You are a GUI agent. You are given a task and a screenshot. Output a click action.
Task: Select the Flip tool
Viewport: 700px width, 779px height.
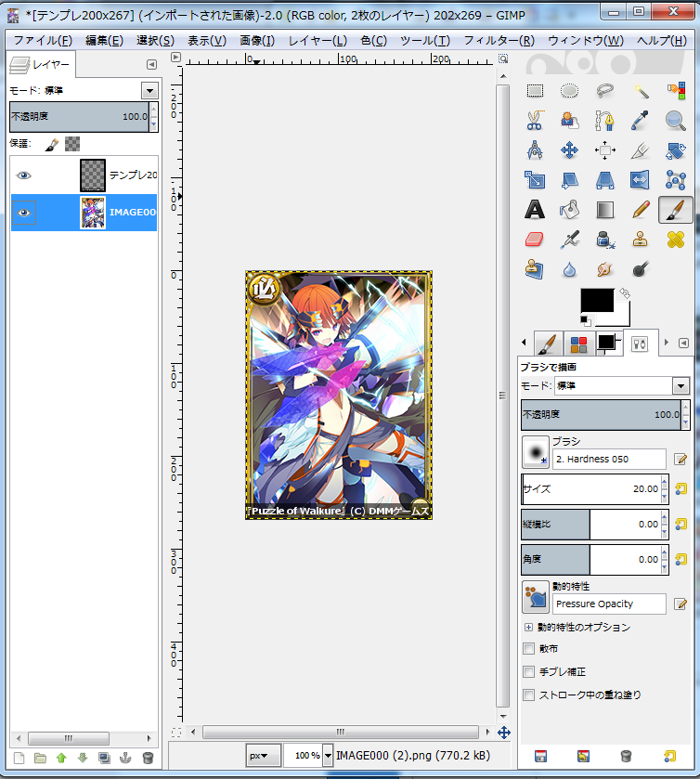click(641, 180)
